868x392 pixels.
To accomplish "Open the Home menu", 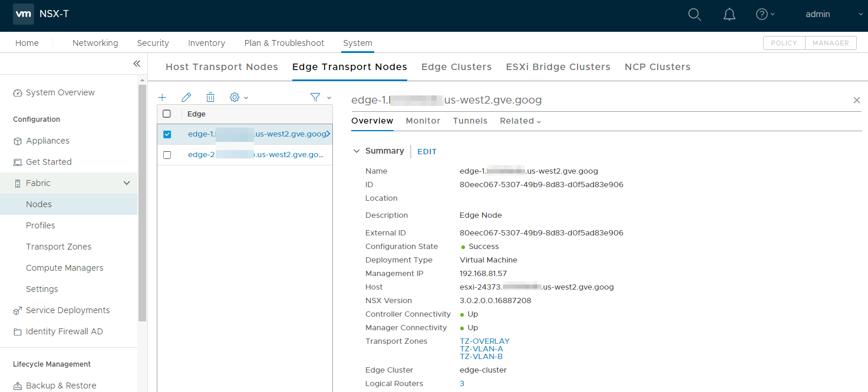I will click(27, 43).
